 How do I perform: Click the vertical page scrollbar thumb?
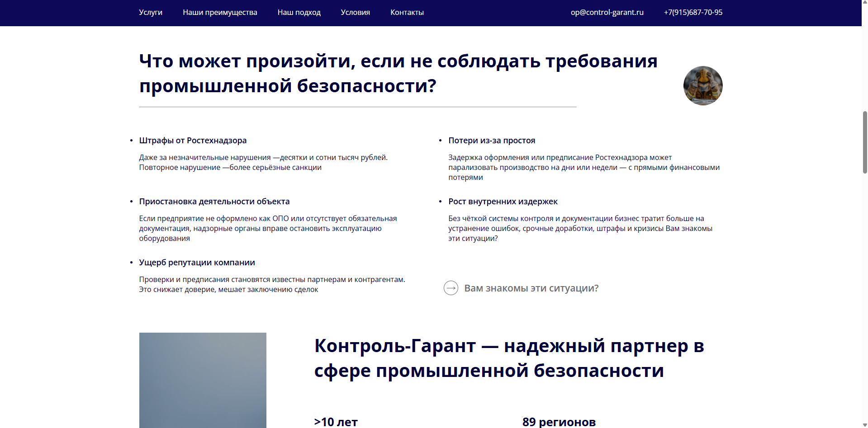click(865, 142)
